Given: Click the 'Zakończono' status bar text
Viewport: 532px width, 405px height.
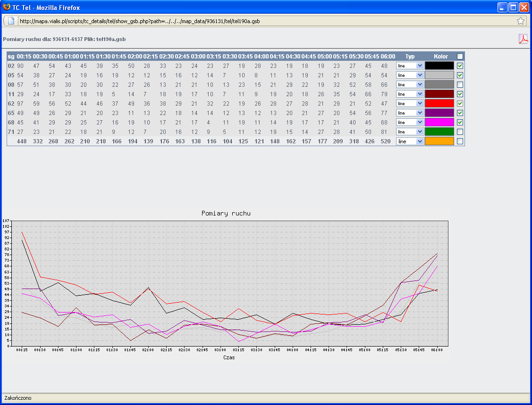Looking at the screenshot, I should tap(17, 398).
